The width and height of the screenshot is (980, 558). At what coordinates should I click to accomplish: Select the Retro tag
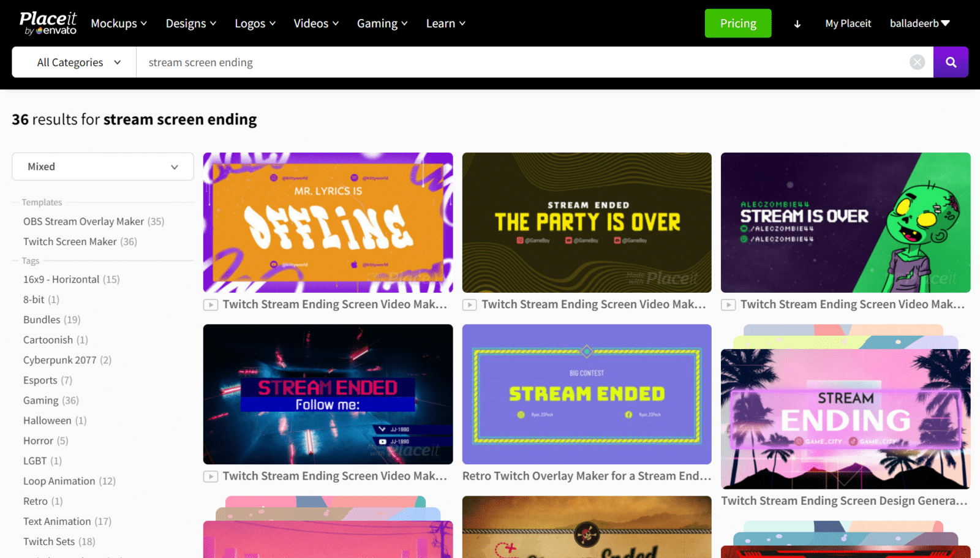[43, 502]
